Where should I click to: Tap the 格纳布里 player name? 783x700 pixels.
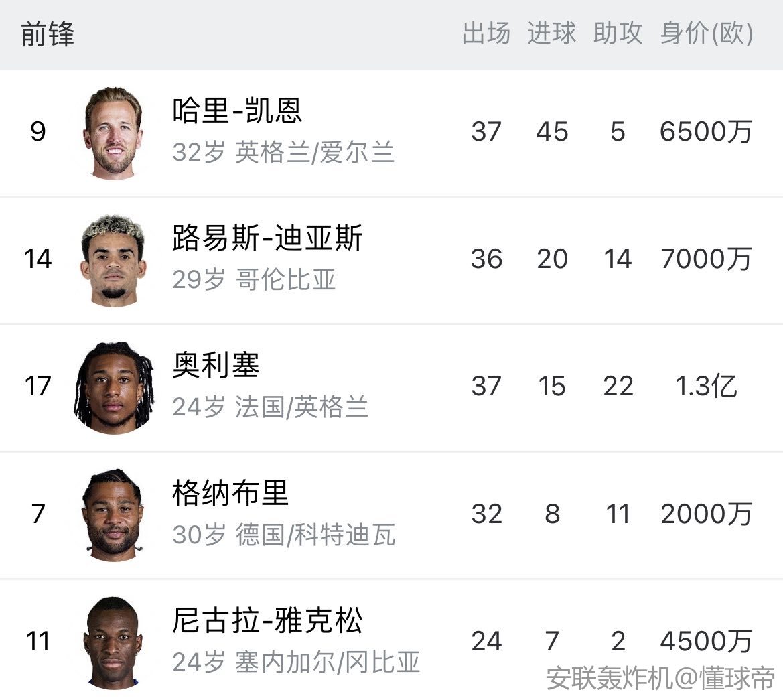point(230,494)
